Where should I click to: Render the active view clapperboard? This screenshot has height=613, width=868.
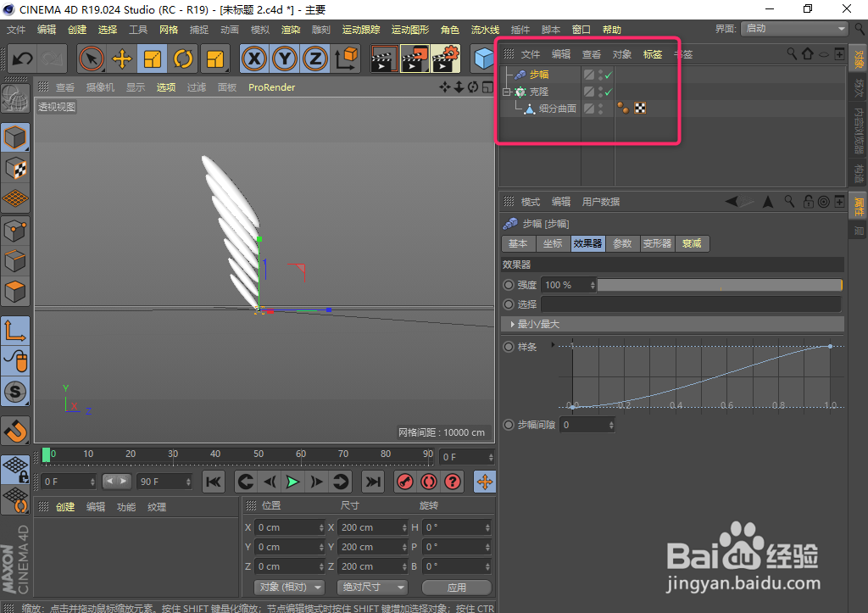coord(384,59)
